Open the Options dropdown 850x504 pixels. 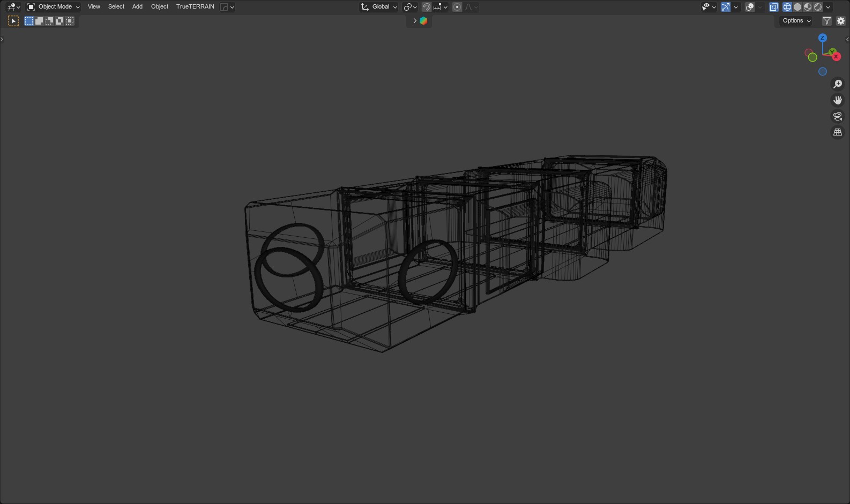tap(796, 21)
